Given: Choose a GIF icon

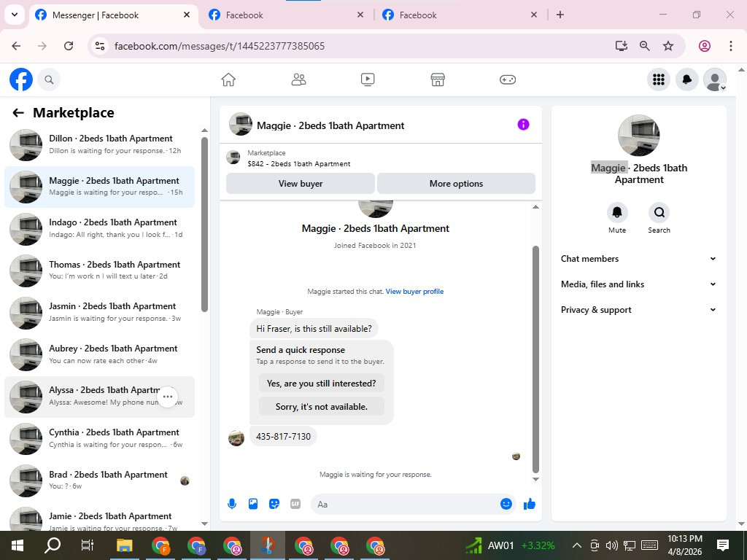Looking at the screenshot, I should (x=295, y=504).
